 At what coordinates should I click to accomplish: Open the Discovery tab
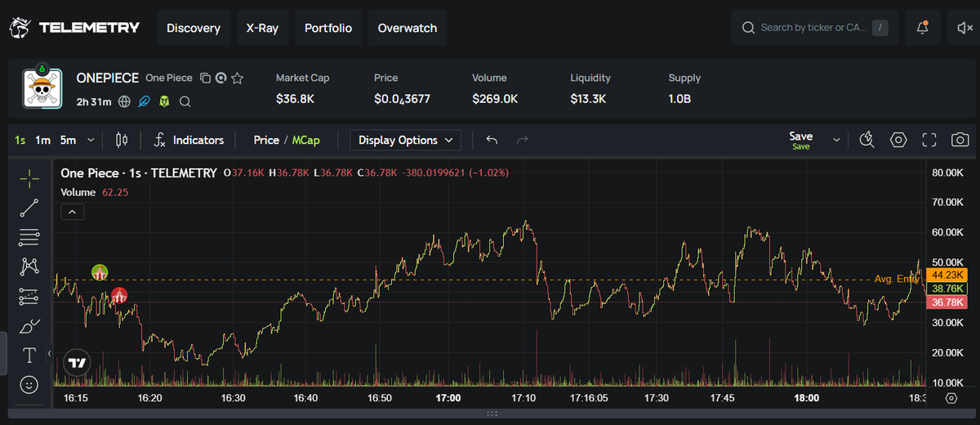tap(194, 28)
